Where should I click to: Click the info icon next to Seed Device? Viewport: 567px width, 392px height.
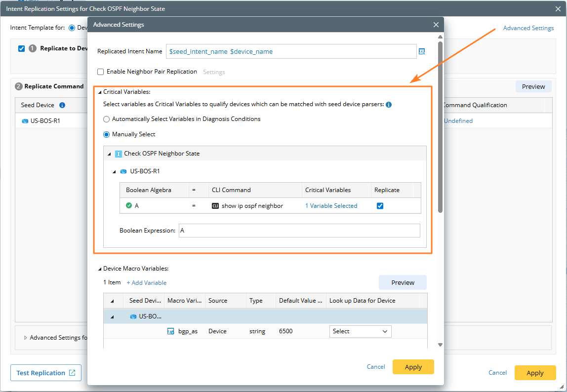pos(62,105)
